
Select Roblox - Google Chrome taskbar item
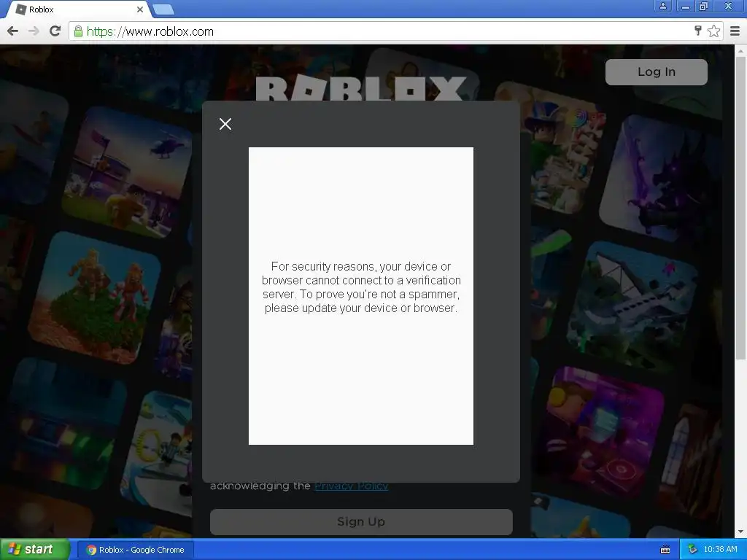136,550
